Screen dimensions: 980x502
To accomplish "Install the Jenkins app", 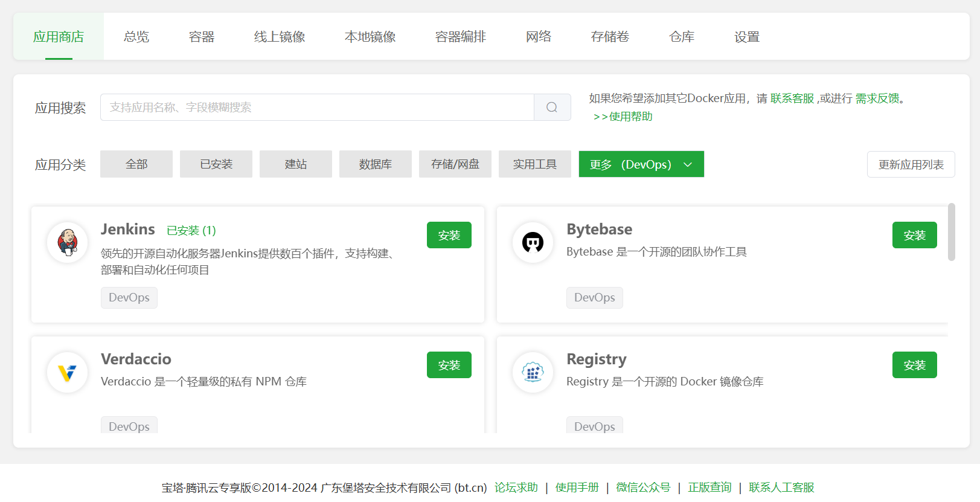I will coord(449,235).
